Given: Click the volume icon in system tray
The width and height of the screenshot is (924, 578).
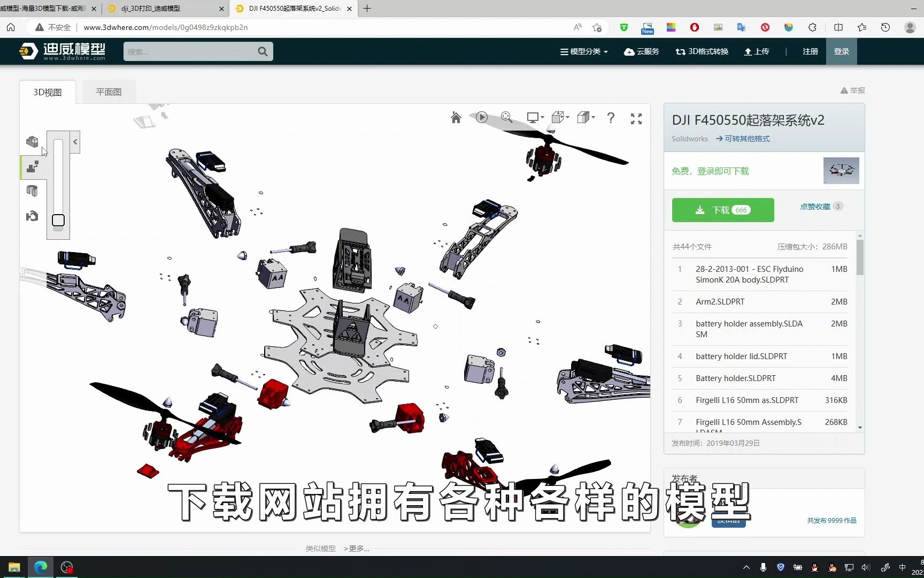Looking at the screenshot, I should [x=866, y=567].
